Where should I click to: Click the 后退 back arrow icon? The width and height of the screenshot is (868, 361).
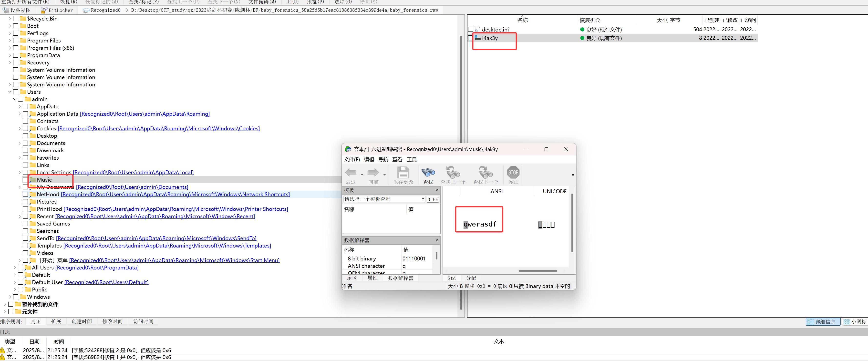click(x=351, y=173)
